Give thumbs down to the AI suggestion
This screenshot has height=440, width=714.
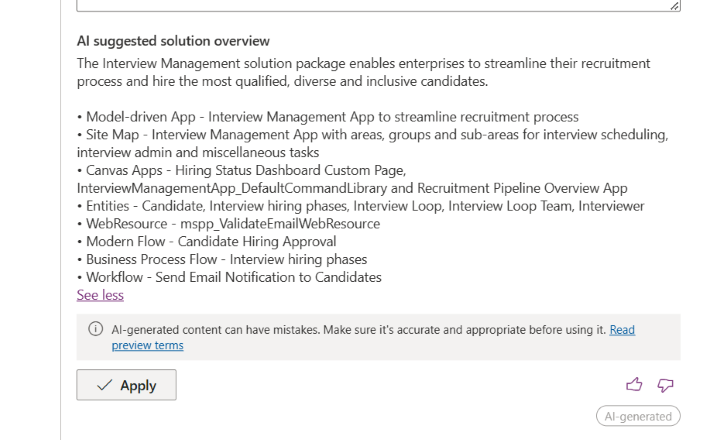point(665,385)
